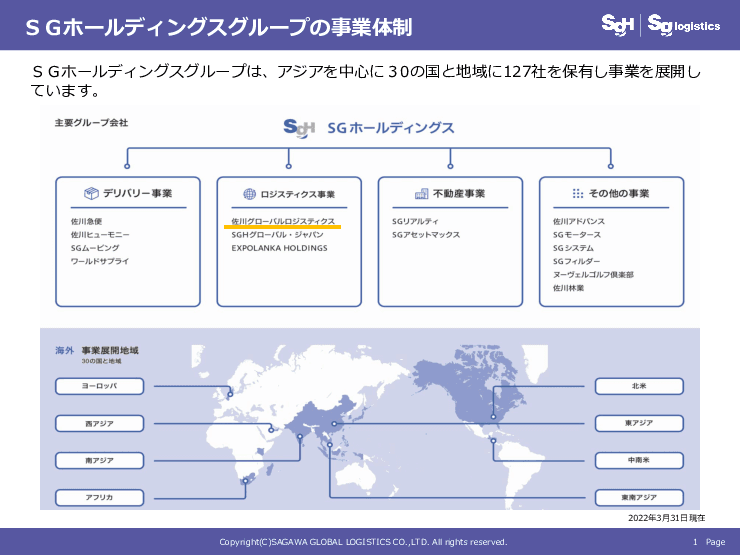The width and height of the screenshot is (740, 555).
Task: Click the 事業展開地域 heading
Action: [x=110, y=350]
